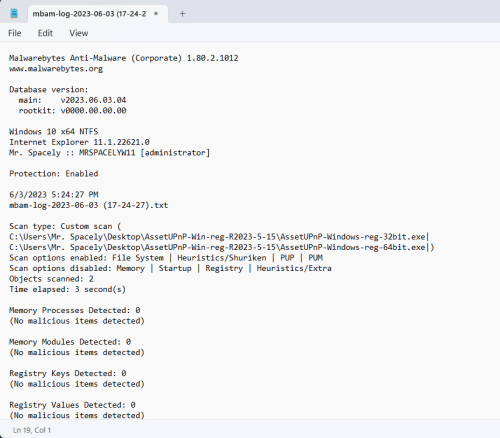
Task: Place cursor on the 32bit.exe path line
Action: click(x=219, y=237)
